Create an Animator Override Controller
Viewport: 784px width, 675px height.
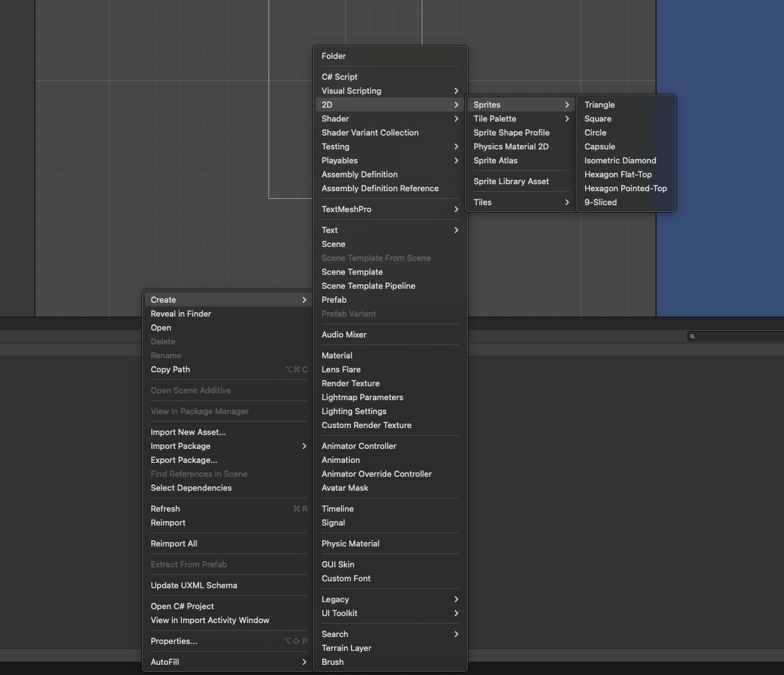tap(390, 474)
